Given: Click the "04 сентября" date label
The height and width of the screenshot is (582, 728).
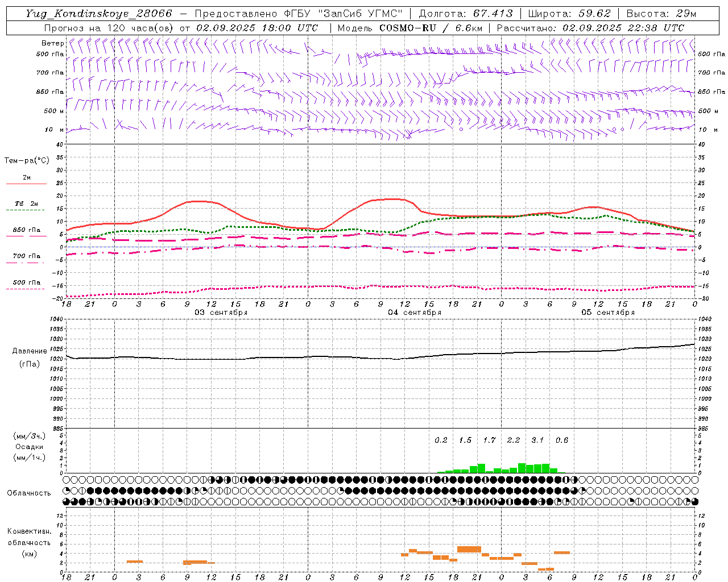Looking at the screenshot, I should click(x=414, y=313).
